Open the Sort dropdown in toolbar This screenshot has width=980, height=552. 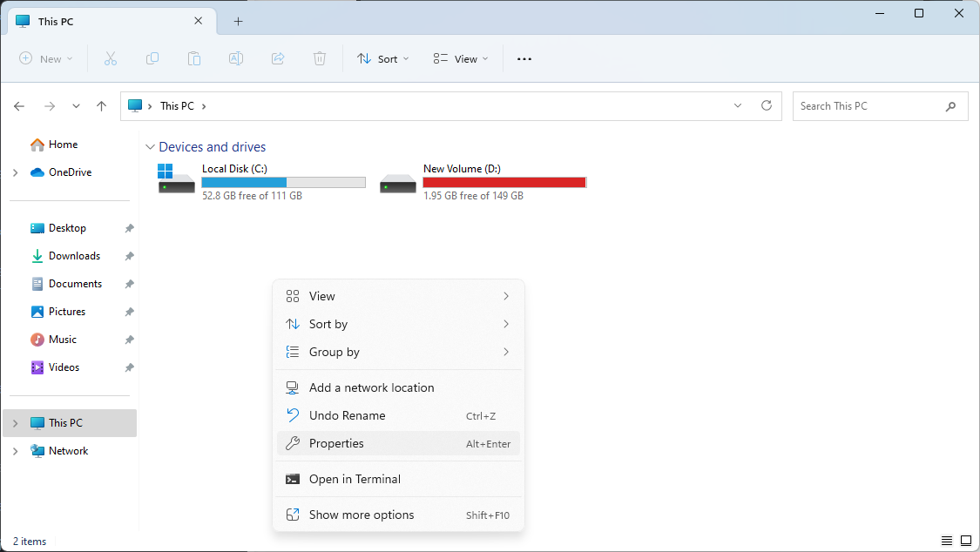pos(382,59)
